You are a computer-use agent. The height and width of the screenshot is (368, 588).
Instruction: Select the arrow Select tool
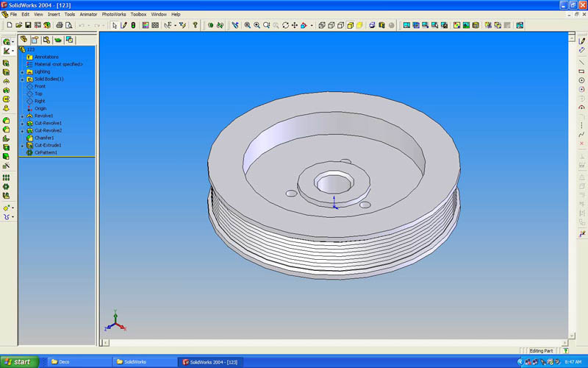tap(115, 25)
